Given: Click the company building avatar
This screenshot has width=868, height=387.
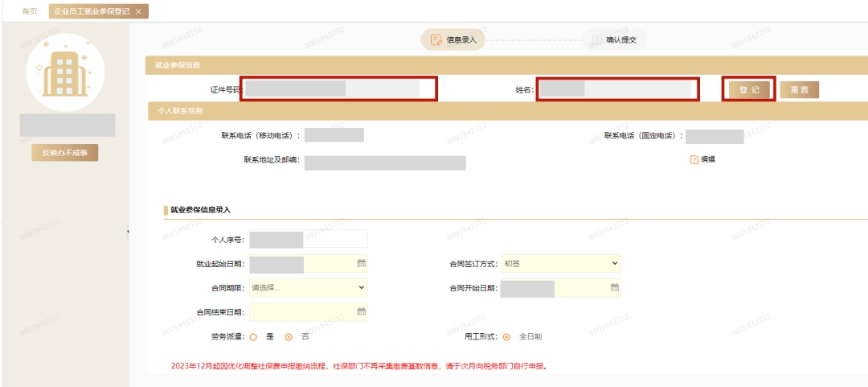Looking at the screenshot, I should click(x=65, y=72).
